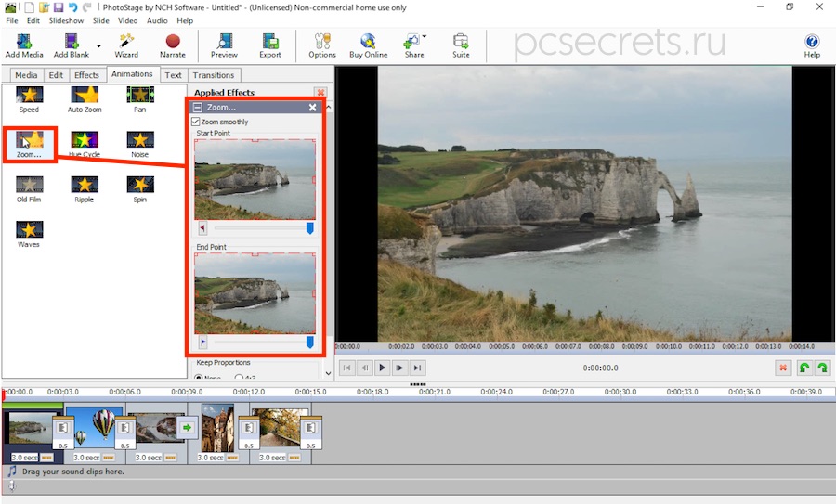Click the Buy Online icon

pyautogui.click(x=369, y=45)
